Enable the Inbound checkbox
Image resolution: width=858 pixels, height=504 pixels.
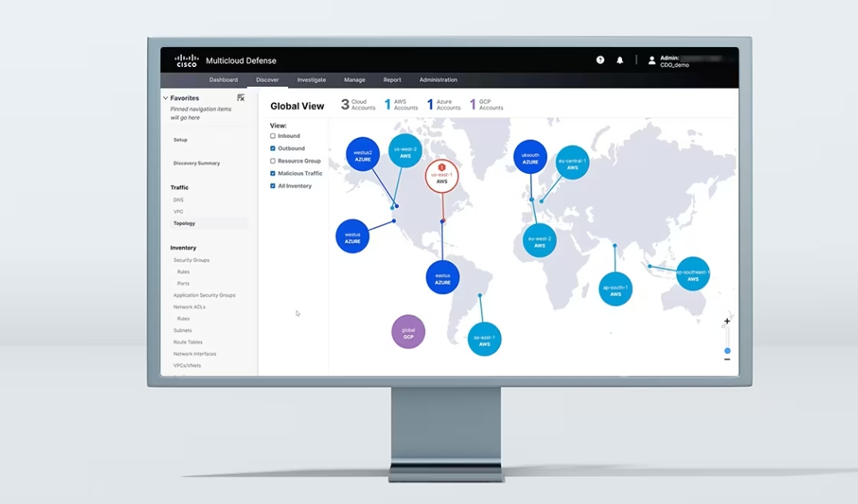(x=273, y=136)
